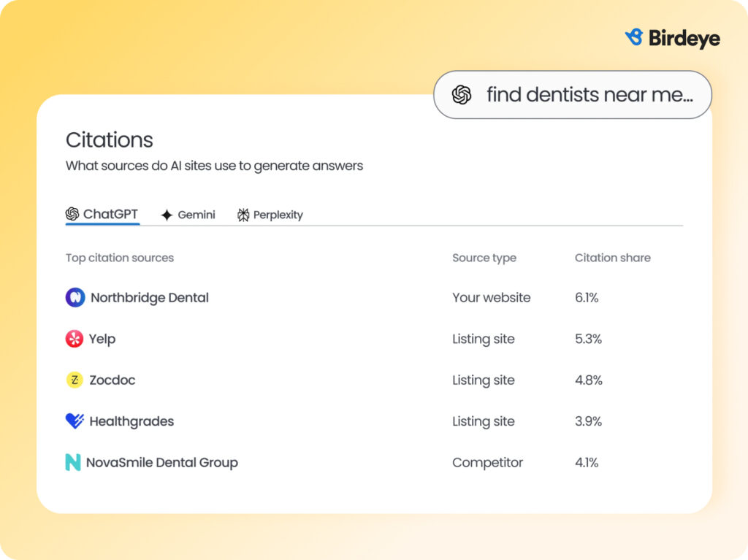Open the Northbridge Dental tooth icon
This screenshot has width=748, height=560.
click(75, 297)
